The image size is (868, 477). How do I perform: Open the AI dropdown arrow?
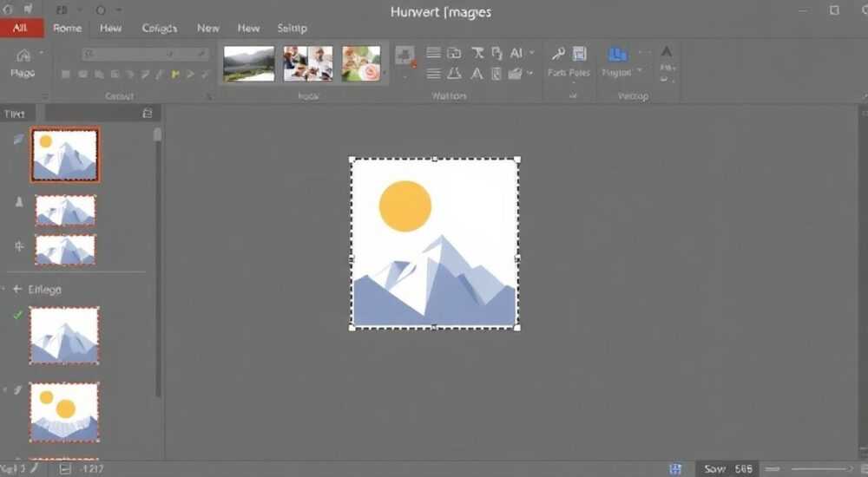(532, 53)
